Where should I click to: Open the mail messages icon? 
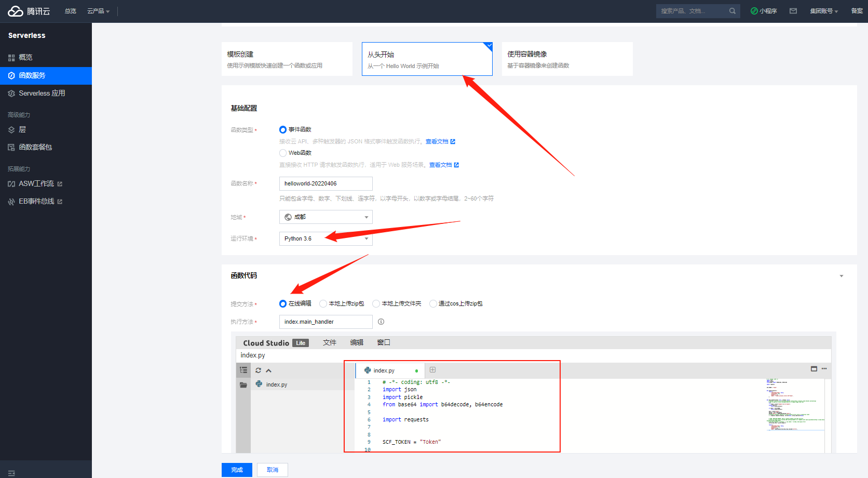tap(793, 11)
